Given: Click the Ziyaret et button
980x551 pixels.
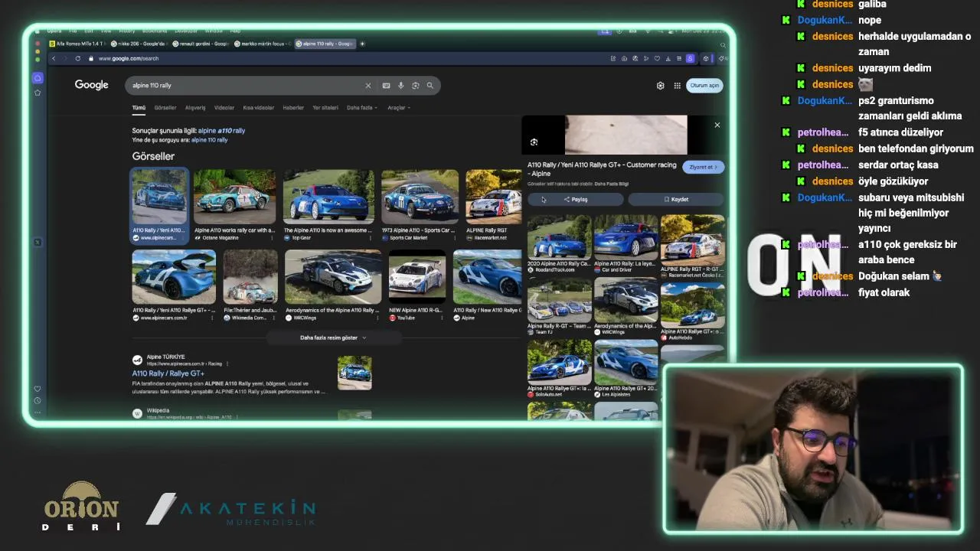Looking at the screenshot, I should click(x=703, y=167).
